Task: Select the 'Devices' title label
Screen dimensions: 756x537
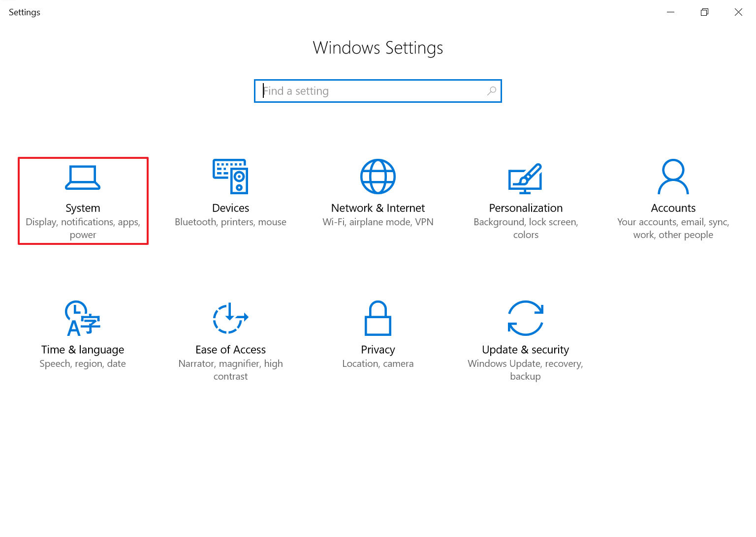Action: 230,208
